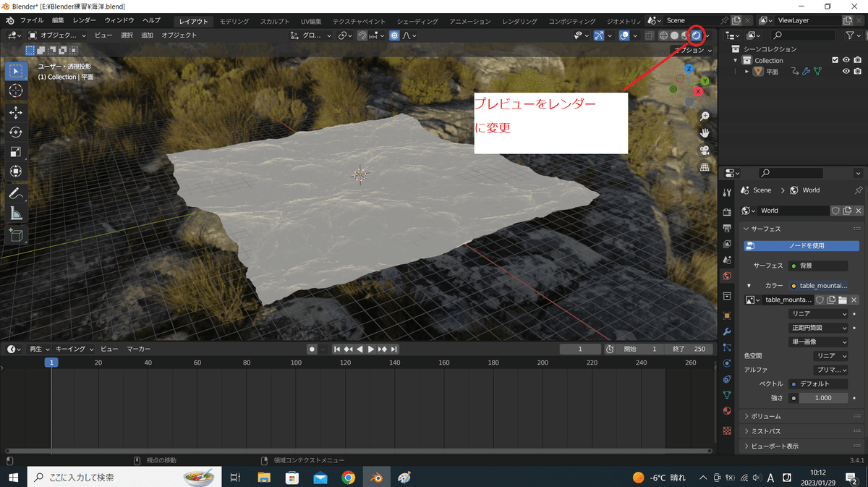Screen dimensions: 868x487
Task: Click the viewport zoom magnifier icon
Action: coord(705,117)
